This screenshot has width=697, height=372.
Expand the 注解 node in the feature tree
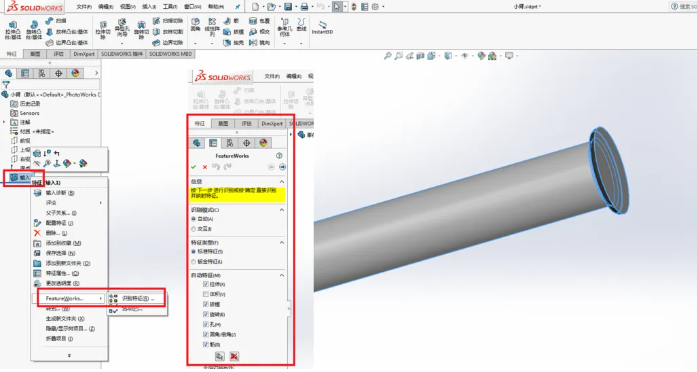(x=4, y=122)
